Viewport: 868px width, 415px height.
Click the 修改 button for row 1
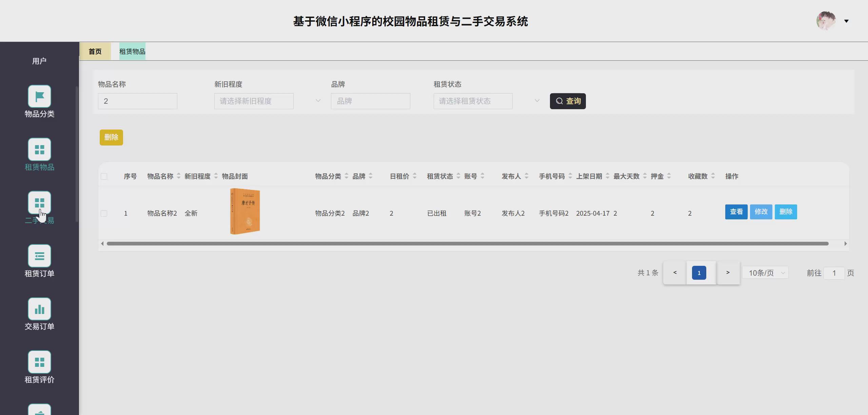point(761,212)
